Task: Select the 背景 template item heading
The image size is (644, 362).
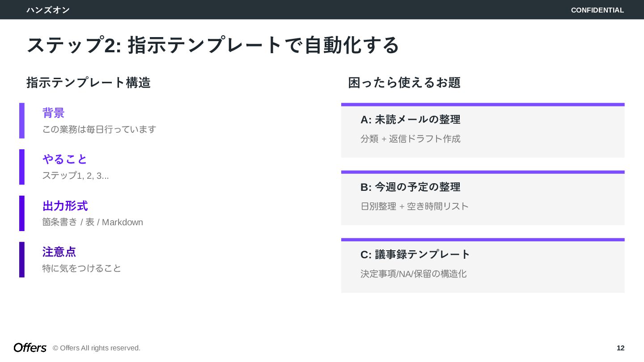Action: pos(54,113)
